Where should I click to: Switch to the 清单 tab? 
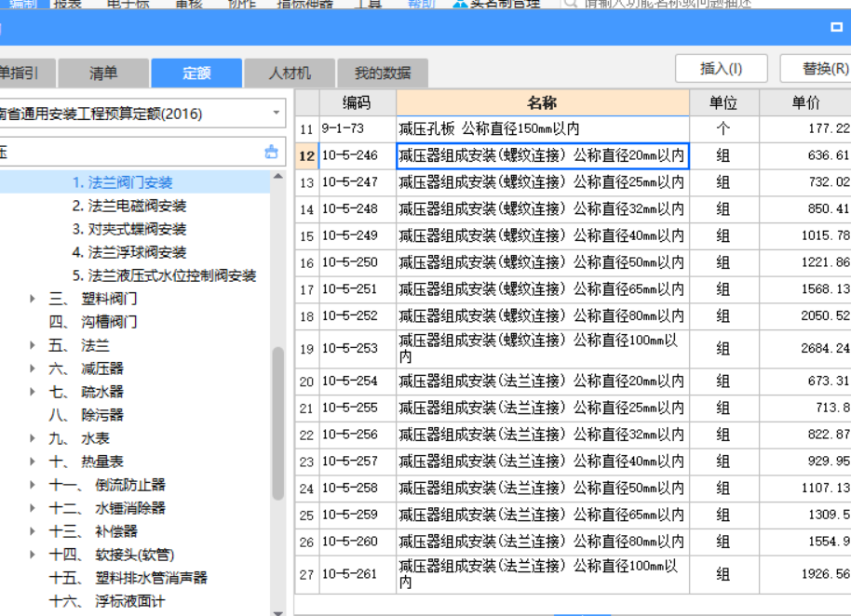pos(103,74)
